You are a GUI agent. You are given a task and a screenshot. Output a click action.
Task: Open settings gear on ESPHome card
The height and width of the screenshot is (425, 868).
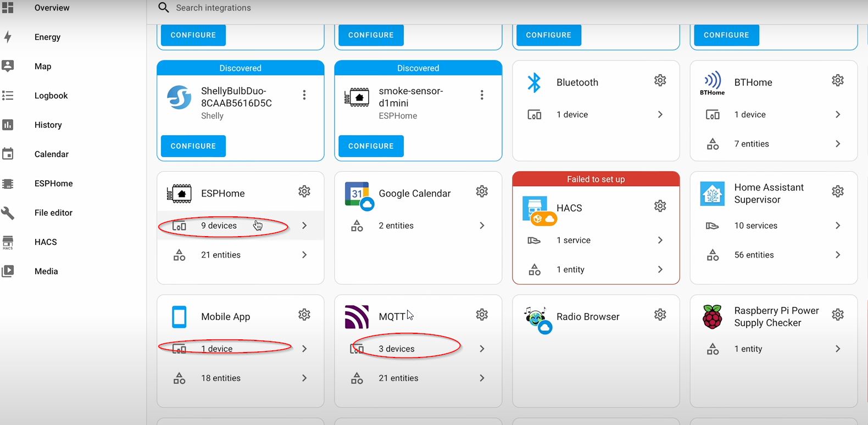point(304,191)
